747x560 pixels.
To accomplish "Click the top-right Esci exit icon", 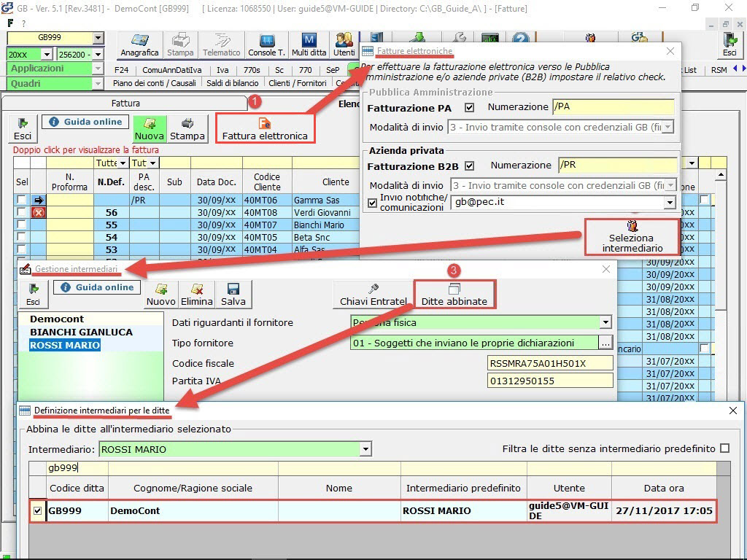I will pos(729,46).
